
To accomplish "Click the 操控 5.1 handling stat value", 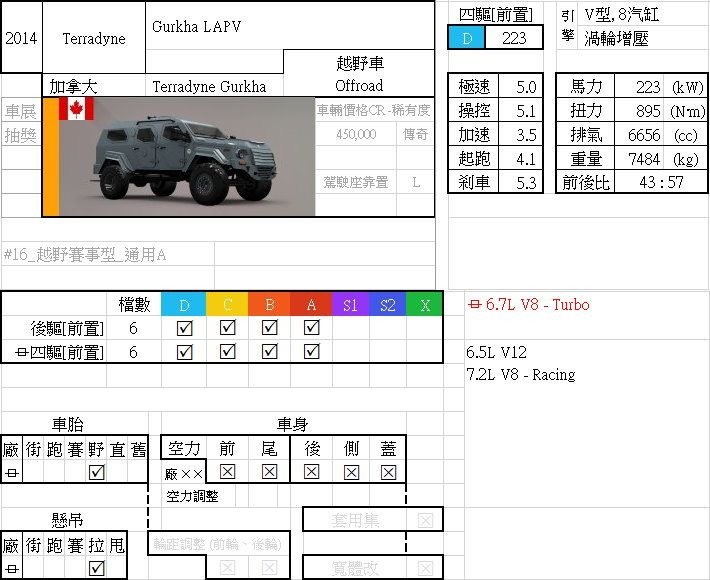I will [520, 110].
